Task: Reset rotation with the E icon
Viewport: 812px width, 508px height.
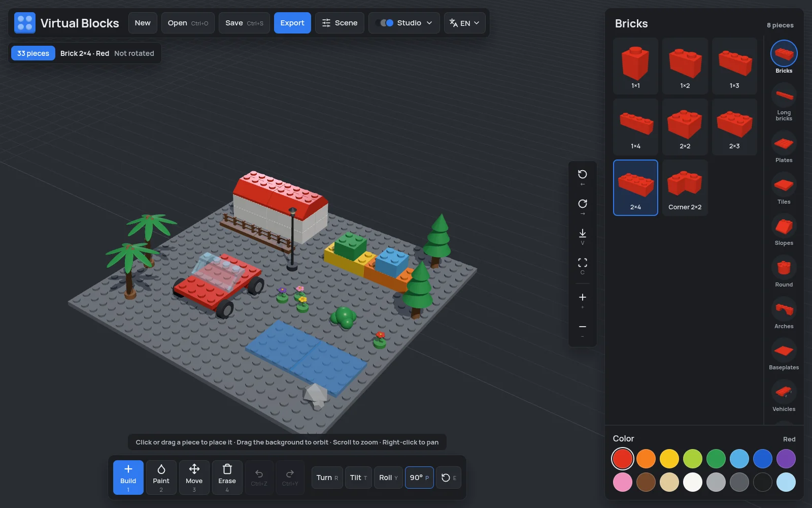Action: [449, 478]
